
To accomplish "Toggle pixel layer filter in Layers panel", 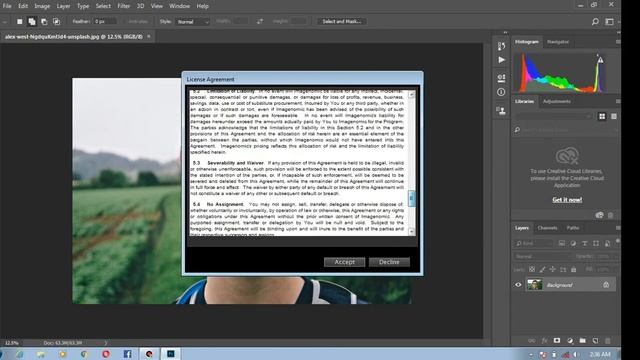I will coord(562,243).
